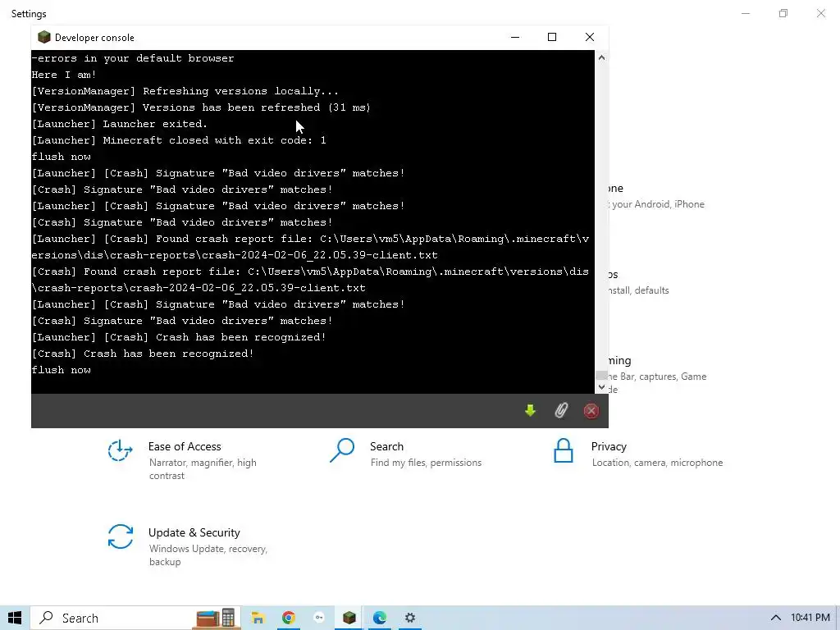Open the Search settings category link
Viewport: 840px width, 630px height.
[386, 446]
